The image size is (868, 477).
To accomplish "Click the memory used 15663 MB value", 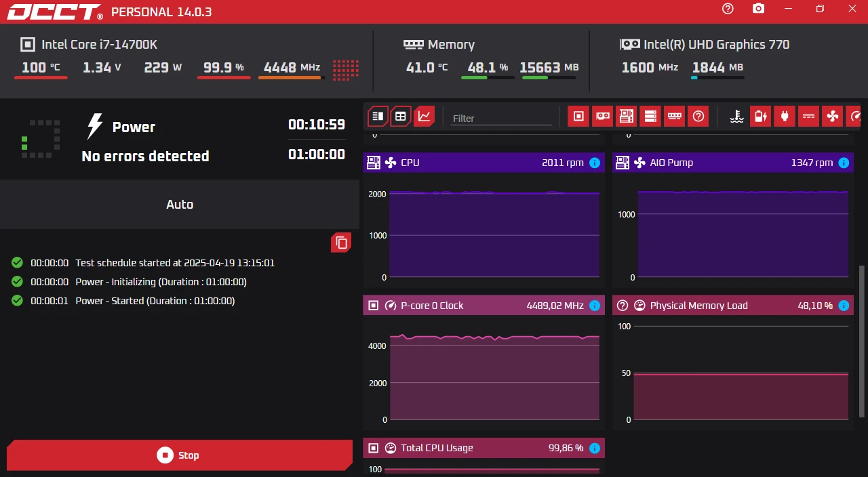I will [x=549, y=67].
